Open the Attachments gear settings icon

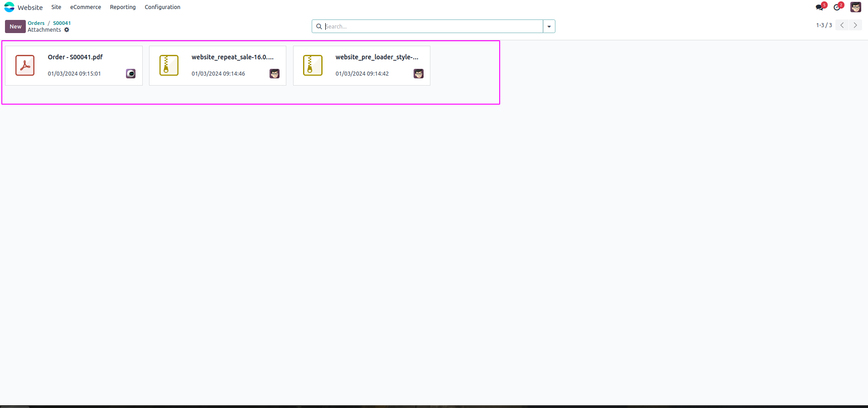[x=67, y=30]
